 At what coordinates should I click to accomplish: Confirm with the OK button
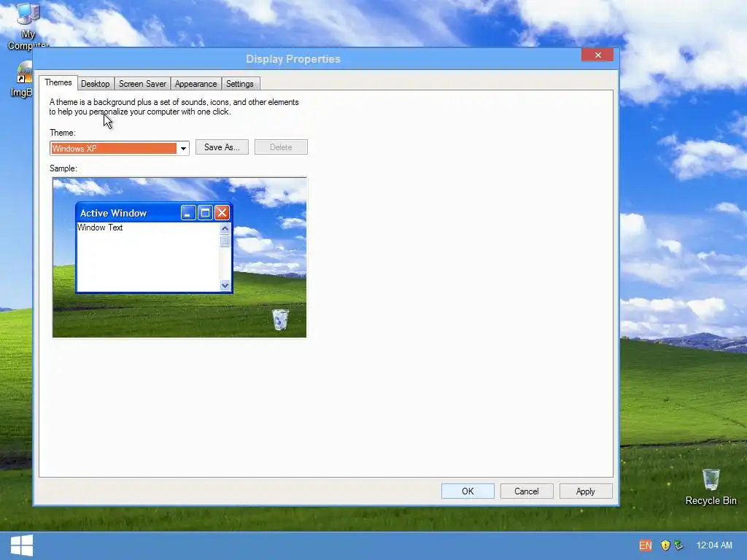click(468, 491)
